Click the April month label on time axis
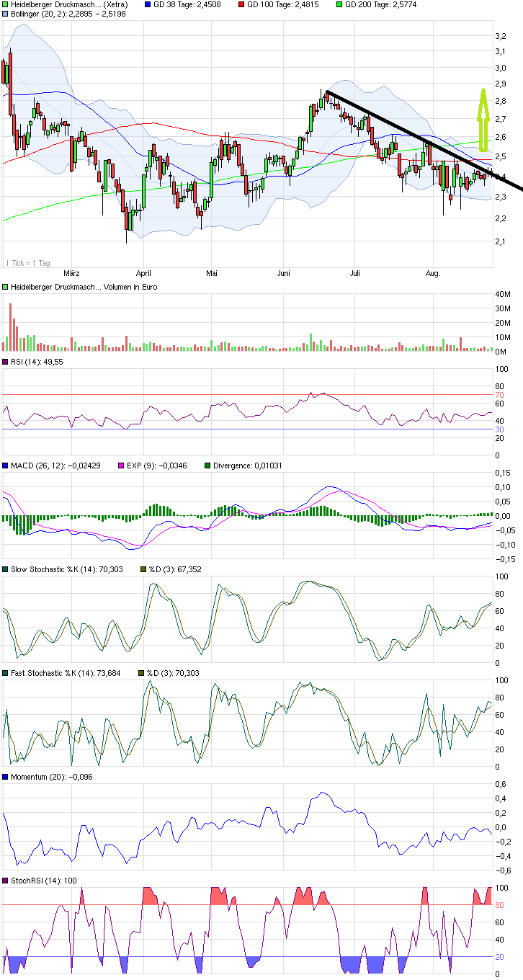 tap(144, 273)
